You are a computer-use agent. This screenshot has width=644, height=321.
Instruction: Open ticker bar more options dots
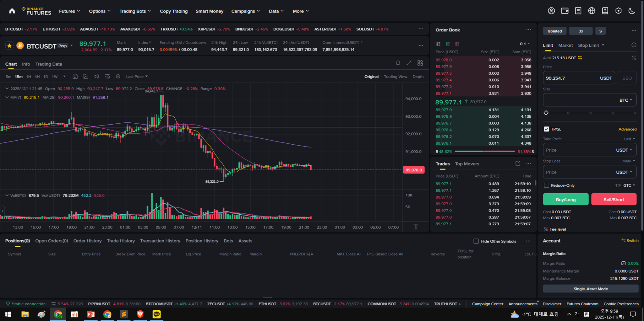coord(421,29)
